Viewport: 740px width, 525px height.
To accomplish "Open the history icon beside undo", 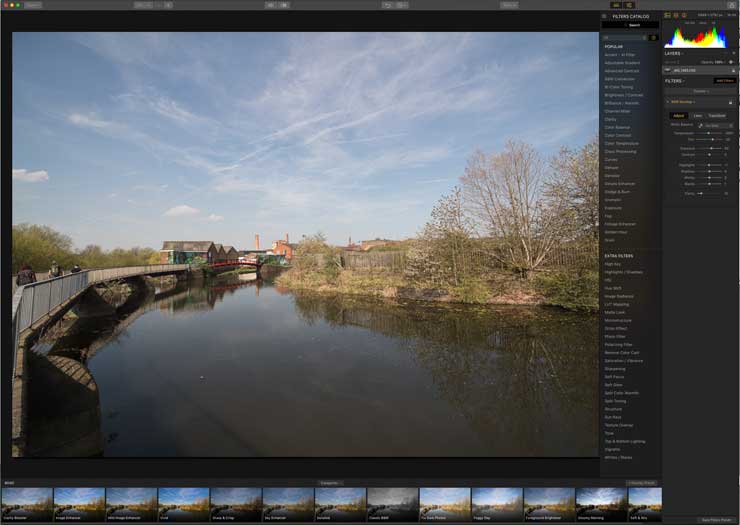I will (x=402, y=5).
